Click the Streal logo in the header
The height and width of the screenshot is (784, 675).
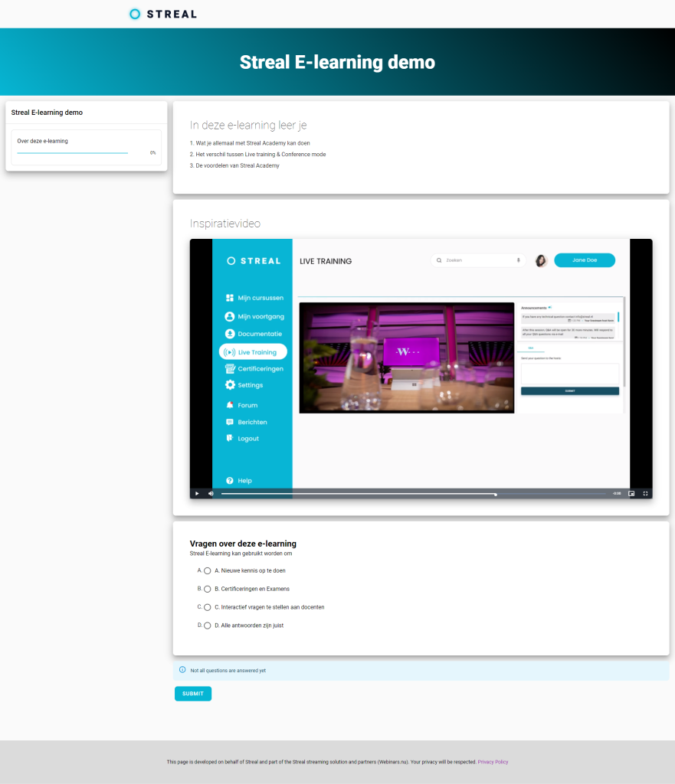[163, 14]
